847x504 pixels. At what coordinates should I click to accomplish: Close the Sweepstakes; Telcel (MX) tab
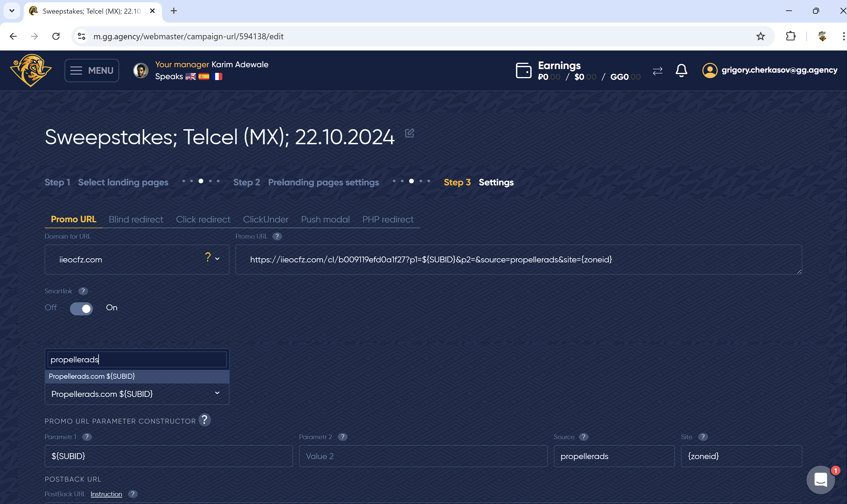(152, 11)
